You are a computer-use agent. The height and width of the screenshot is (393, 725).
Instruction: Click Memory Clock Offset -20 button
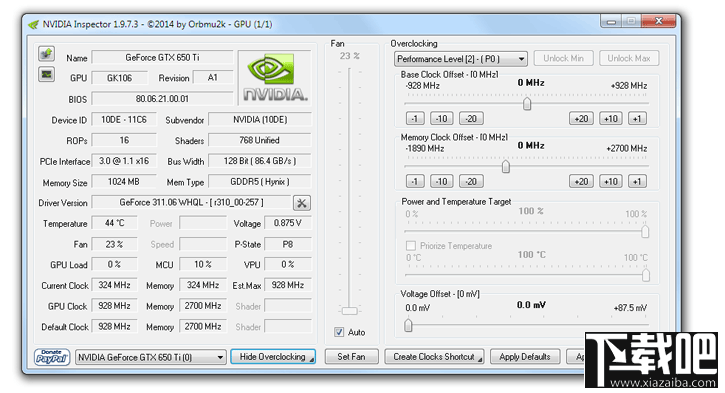click(x=471, y=181)
